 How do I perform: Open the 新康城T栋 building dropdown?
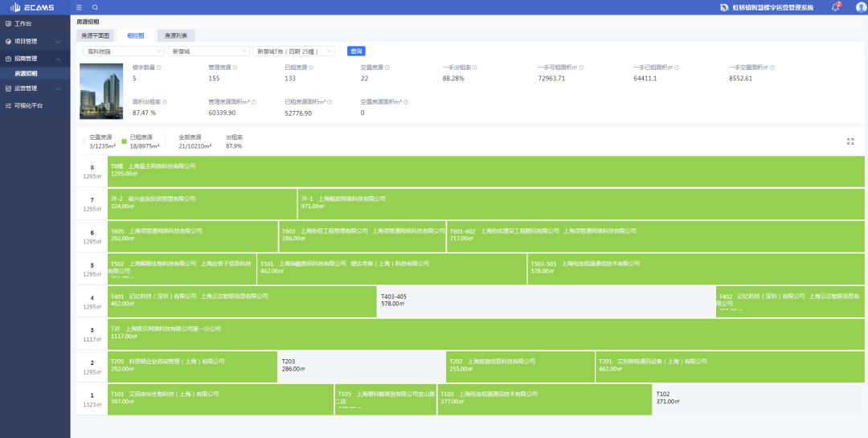click(x=293, y=51)
